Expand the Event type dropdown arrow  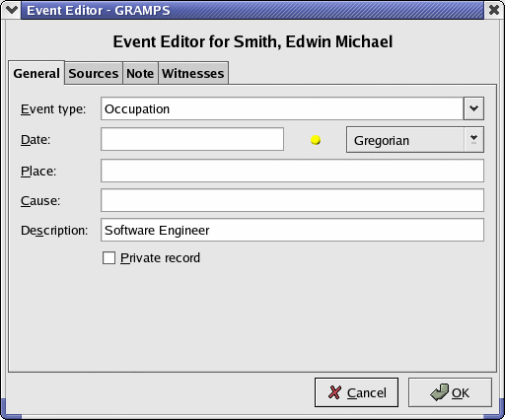tap(473, 108)
